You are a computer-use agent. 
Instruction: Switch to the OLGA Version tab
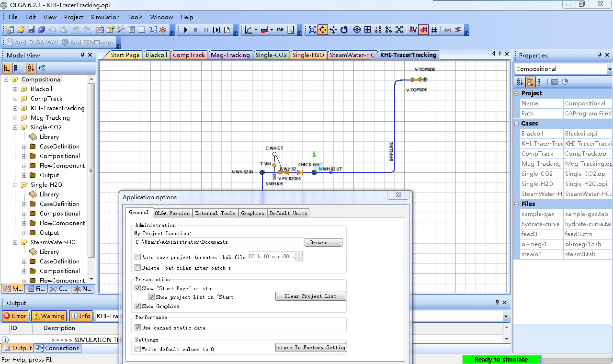[x=172, y=213]
